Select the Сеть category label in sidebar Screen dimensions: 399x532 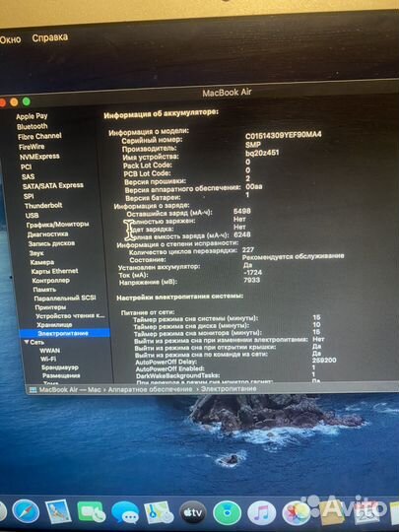point(36,342)
